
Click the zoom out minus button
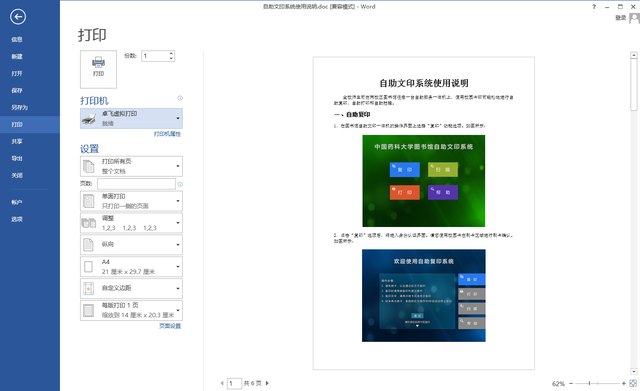coord(571,383)
